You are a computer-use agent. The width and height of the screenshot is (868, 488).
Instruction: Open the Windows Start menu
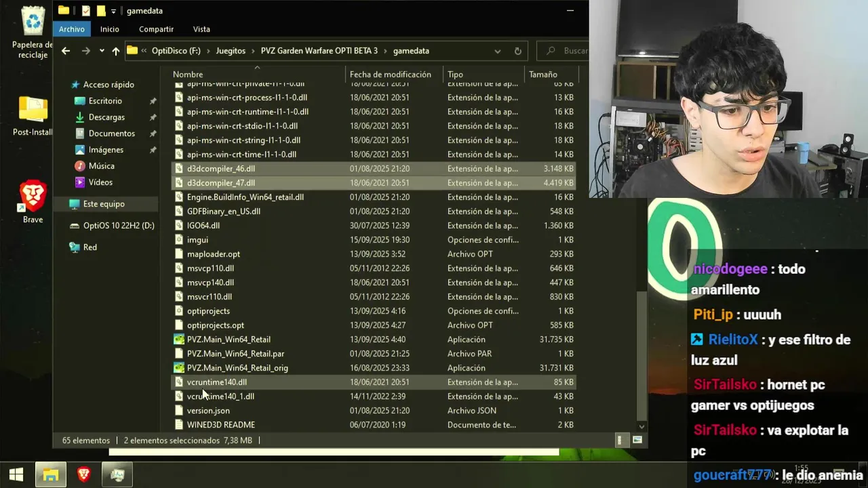16,474
